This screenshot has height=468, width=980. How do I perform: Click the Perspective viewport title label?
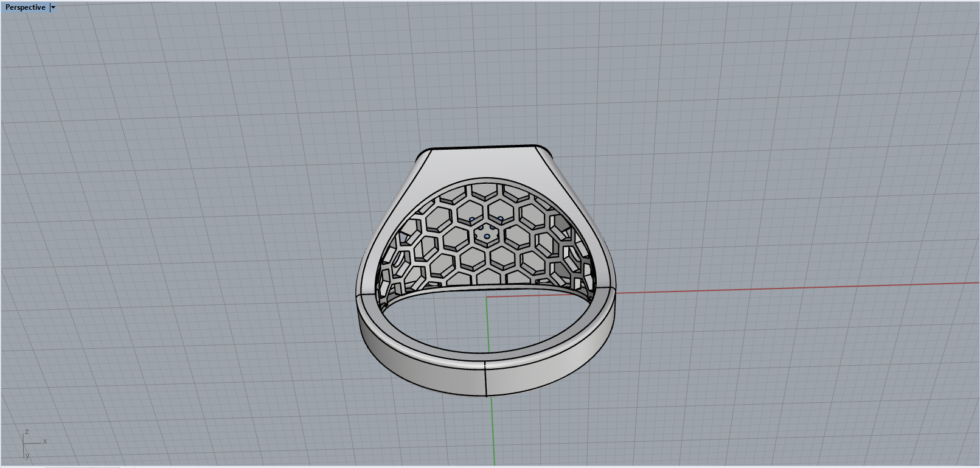click(x=25, y=7)
